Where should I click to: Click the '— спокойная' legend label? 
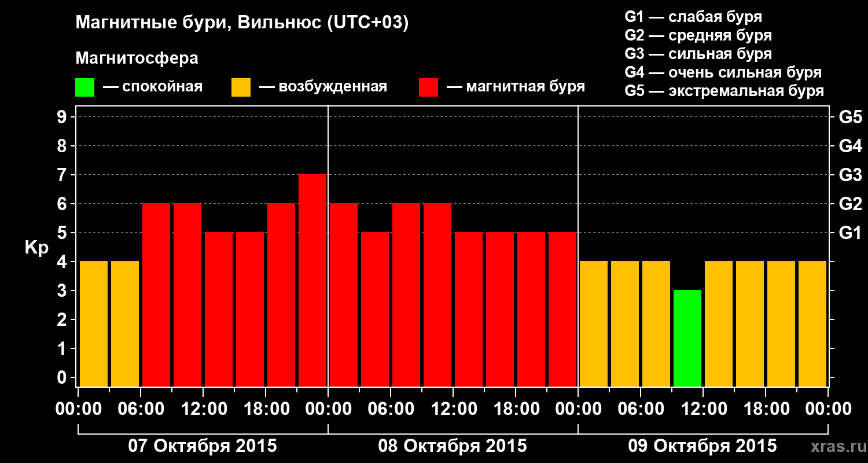(x=153, y=87)
